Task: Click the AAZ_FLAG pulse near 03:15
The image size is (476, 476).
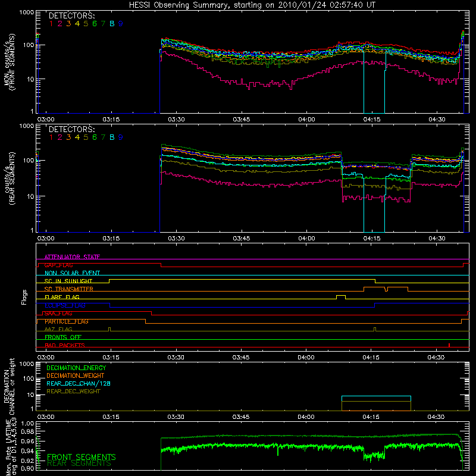Action: 109,329
